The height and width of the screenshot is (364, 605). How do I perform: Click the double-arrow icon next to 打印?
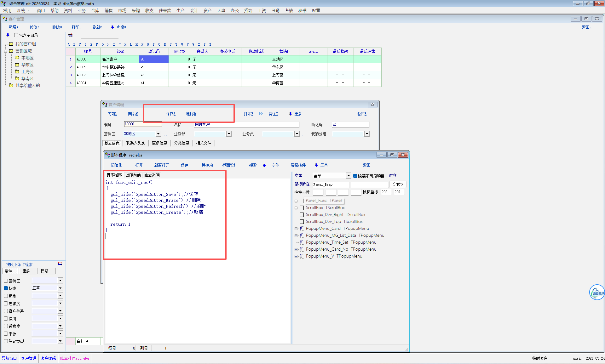tap(261, 114)
